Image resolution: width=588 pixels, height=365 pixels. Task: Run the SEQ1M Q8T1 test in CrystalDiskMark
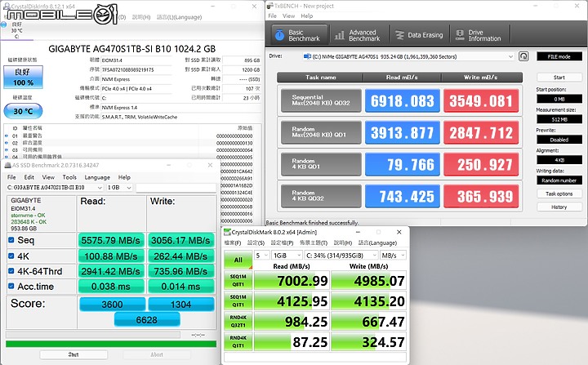point(238,280)
